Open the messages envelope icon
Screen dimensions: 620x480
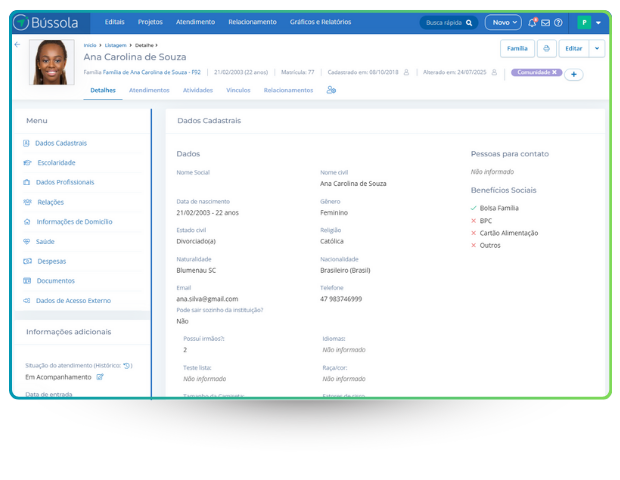pos(545,23)
